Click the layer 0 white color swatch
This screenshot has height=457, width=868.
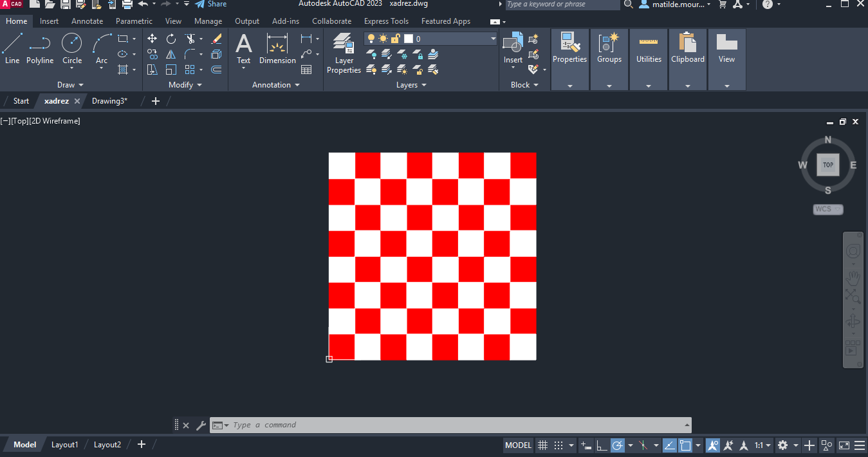(x=408, y=39)
